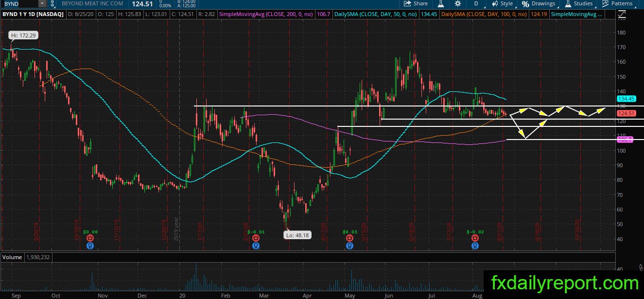Click the red 124.51 axis price label
The image size is (644, 299).
[626, 114]
